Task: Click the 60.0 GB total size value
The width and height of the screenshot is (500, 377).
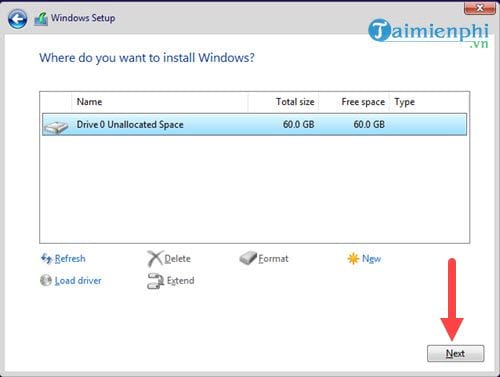Action: click(x=299, y=124)
